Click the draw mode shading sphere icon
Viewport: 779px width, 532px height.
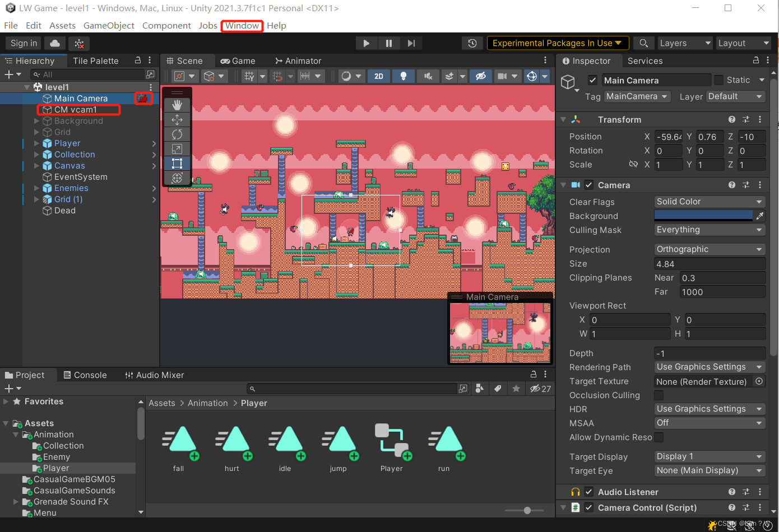point(346,76)
